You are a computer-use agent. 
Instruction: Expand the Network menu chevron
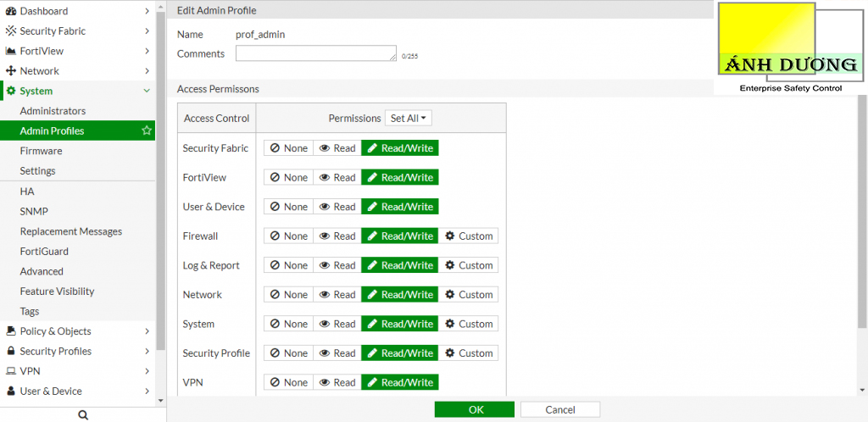147,71
